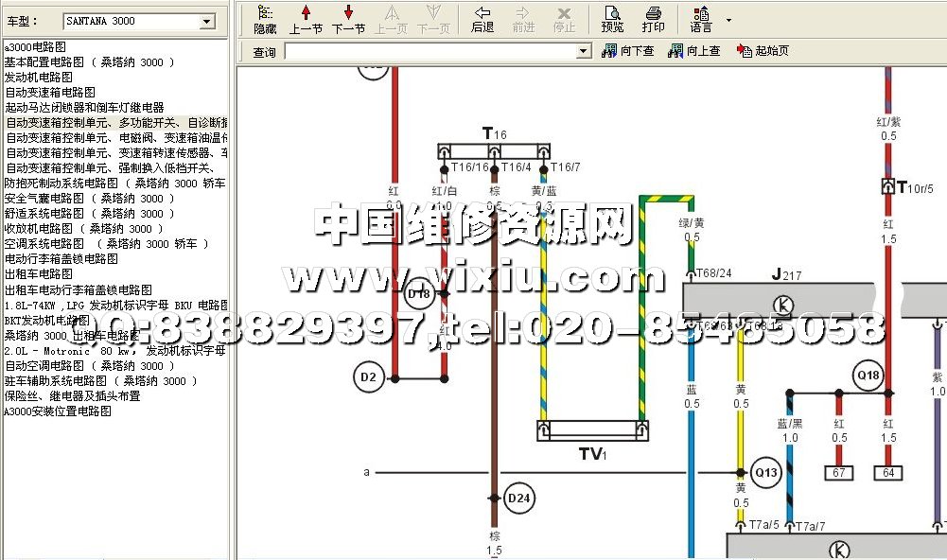Screen dimensions: 947x560
Task: Return to 起始页 start page
Action: tap(763, 51)
